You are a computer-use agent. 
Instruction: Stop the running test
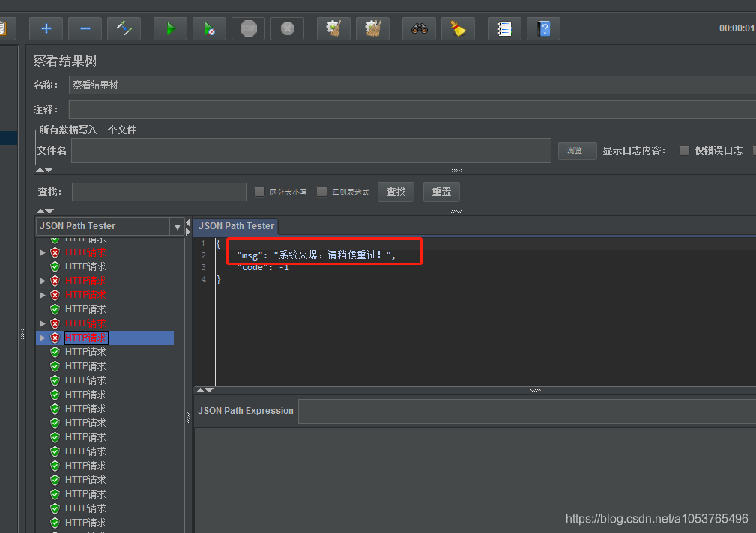247,28
